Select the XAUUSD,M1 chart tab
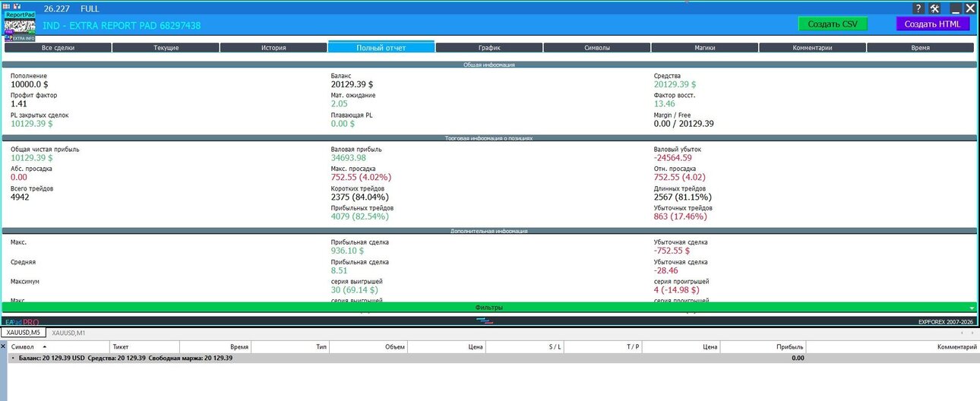 coord(68,333)
